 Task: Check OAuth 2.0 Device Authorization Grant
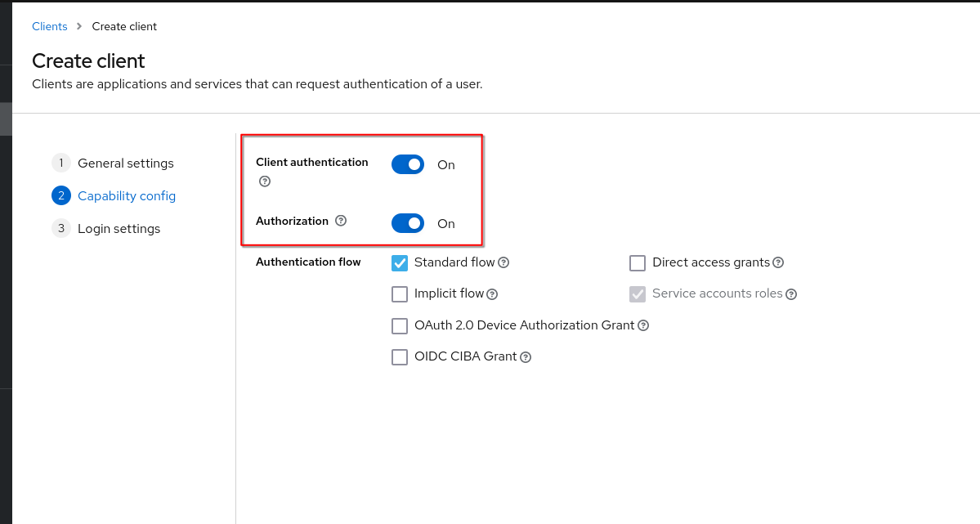[400, 326]
